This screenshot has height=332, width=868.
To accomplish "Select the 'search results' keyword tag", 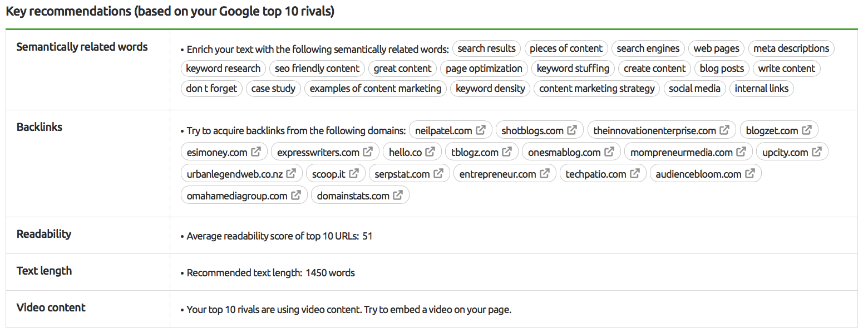I will (486, 48).
